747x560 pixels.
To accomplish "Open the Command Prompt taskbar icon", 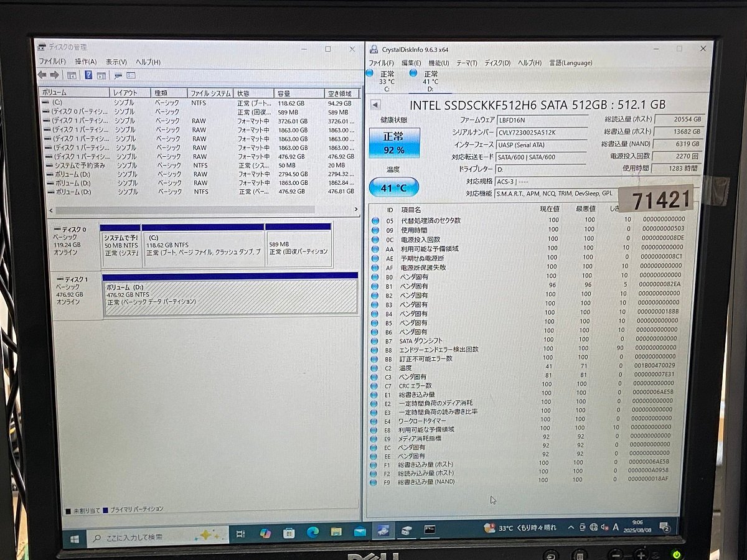I will 430,530.
